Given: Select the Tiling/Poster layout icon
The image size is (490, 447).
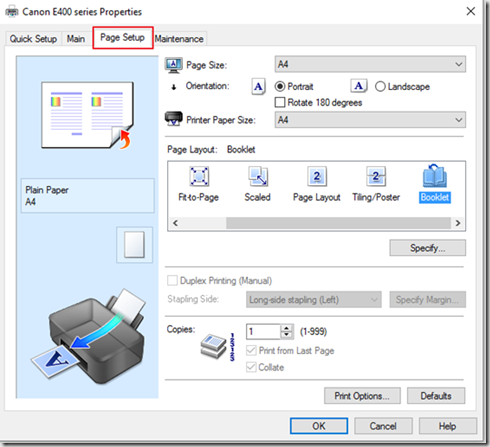Looking at the screenshot, I should click(x=376, y=176).
